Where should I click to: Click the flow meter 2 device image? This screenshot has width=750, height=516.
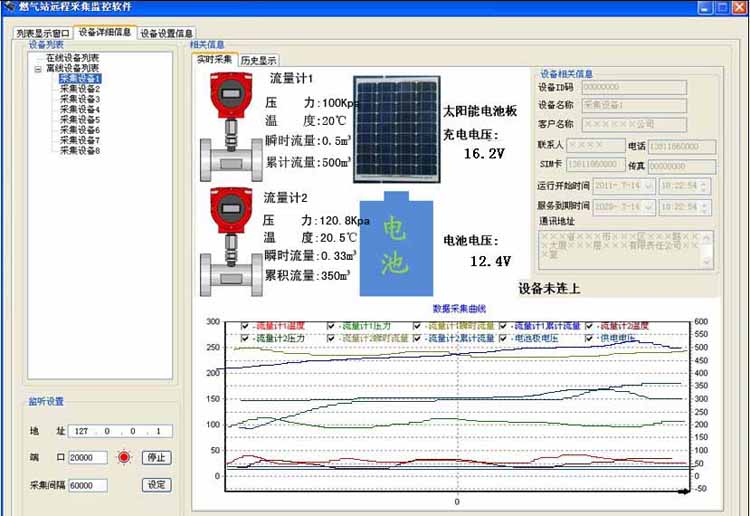231,242
